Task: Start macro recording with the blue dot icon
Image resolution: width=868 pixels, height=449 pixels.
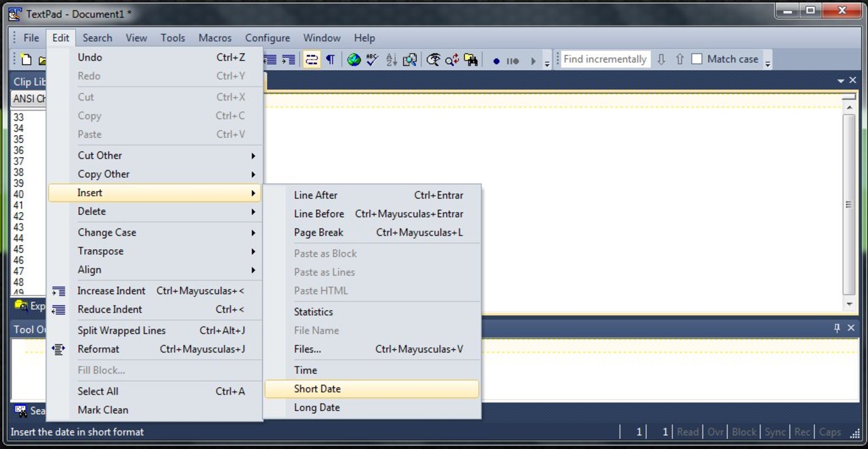Action: 496,61
